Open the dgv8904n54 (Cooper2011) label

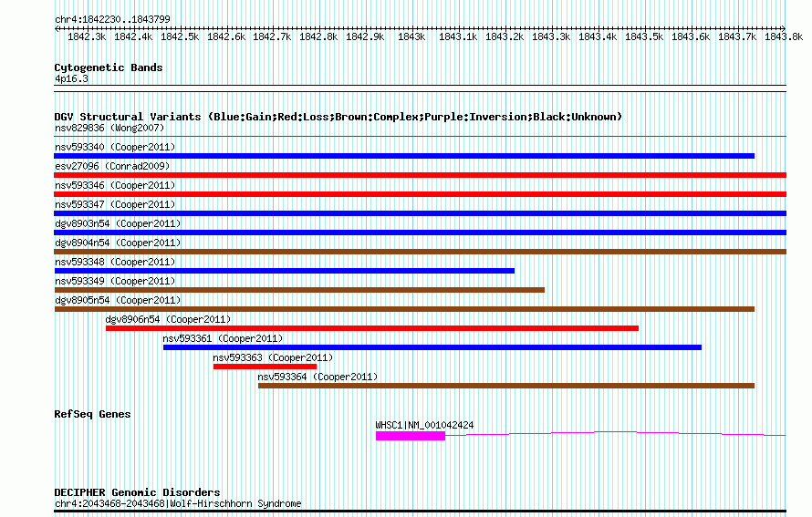click(118, 243)
